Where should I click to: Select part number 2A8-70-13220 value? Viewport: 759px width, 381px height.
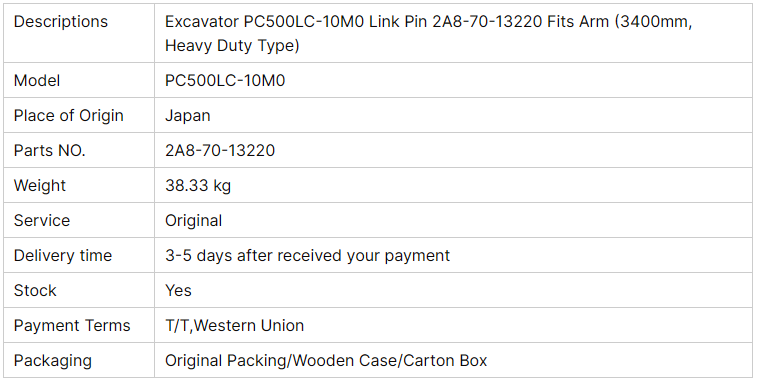(x=220, y=151)
